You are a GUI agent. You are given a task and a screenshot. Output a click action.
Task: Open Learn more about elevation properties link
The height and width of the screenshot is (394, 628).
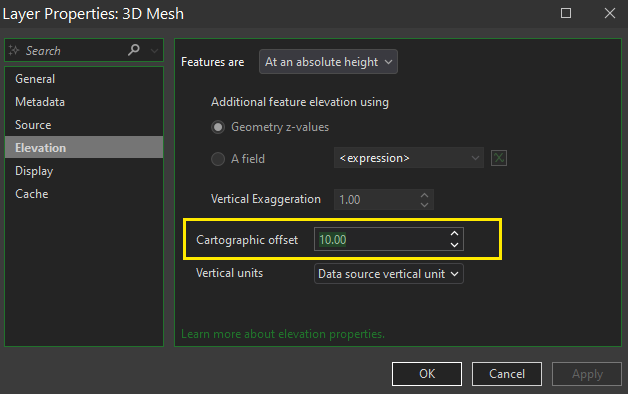283,334
